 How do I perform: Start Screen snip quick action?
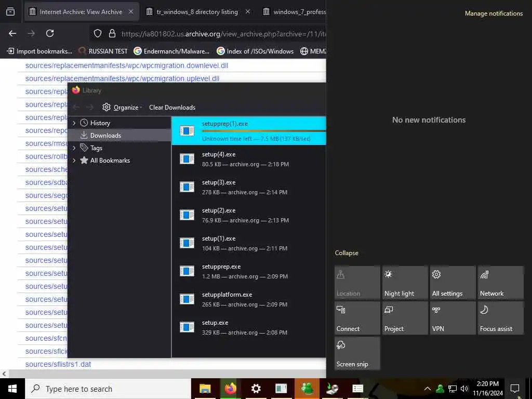tap(357, 353)
